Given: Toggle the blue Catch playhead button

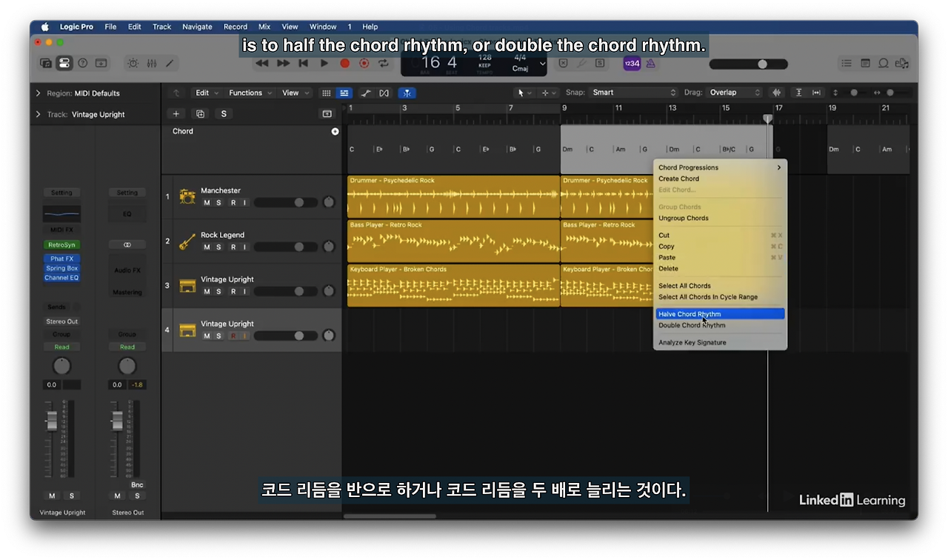Looking at the screenshot, I should 407,93.
